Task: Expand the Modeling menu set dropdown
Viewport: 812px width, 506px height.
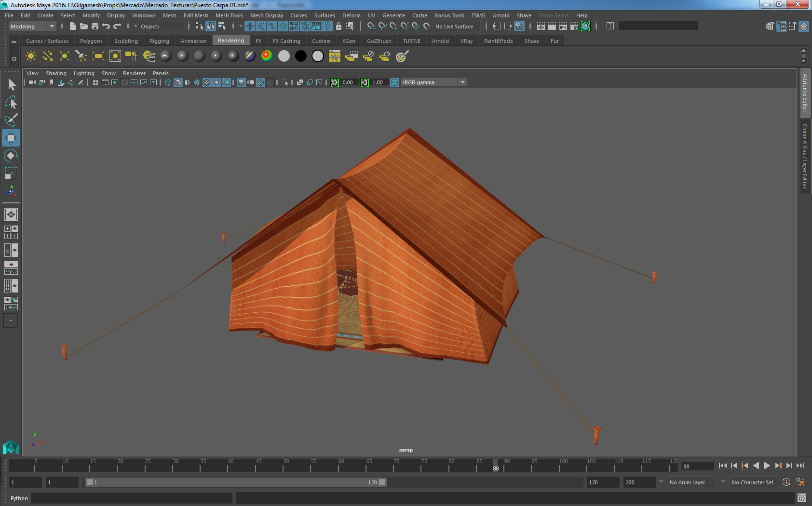Action: 52,27
